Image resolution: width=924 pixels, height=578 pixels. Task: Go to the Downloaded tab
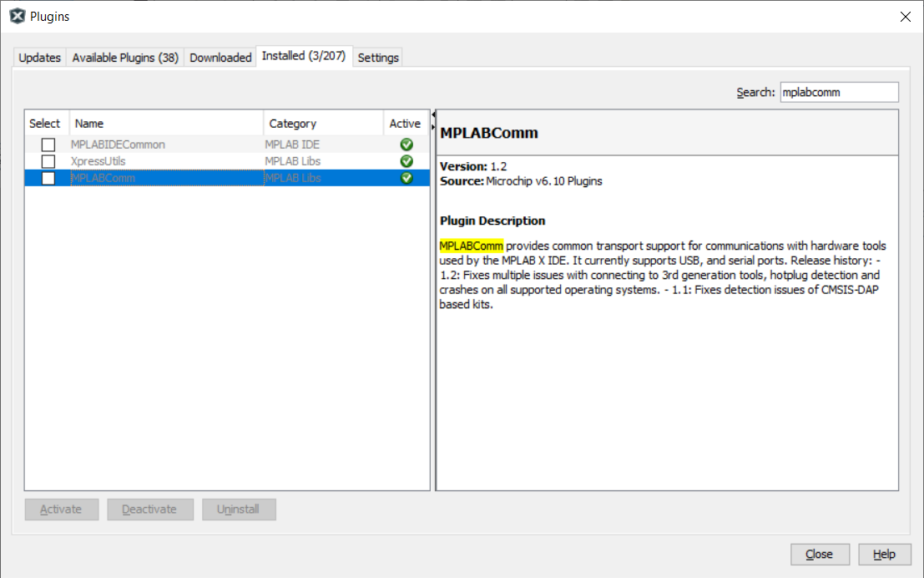tap(220, 58)
